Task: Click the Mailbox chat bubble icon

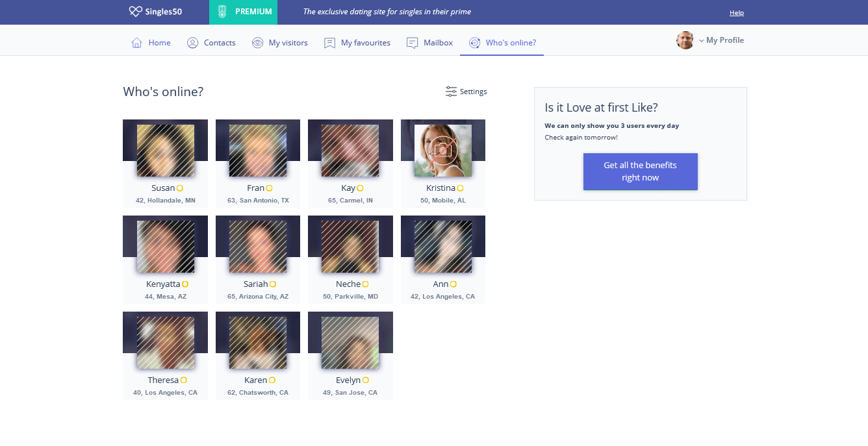Action: pos(412,43)
